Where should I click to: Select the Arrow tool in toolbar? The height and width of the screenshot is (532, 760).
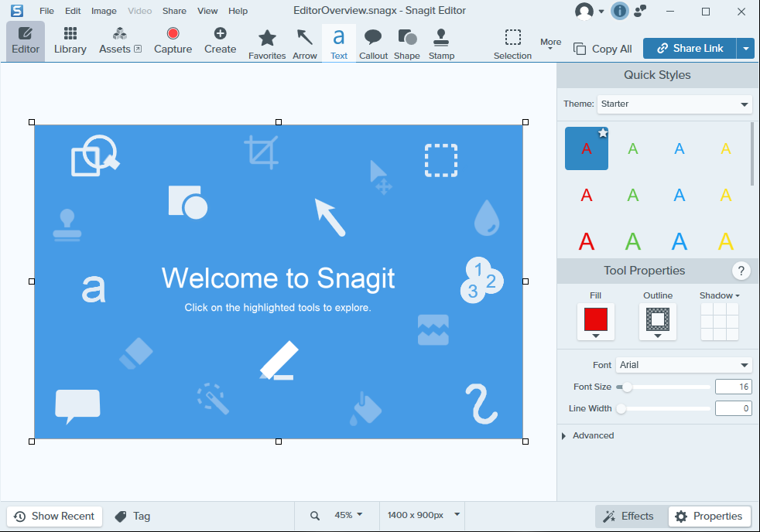305,43
